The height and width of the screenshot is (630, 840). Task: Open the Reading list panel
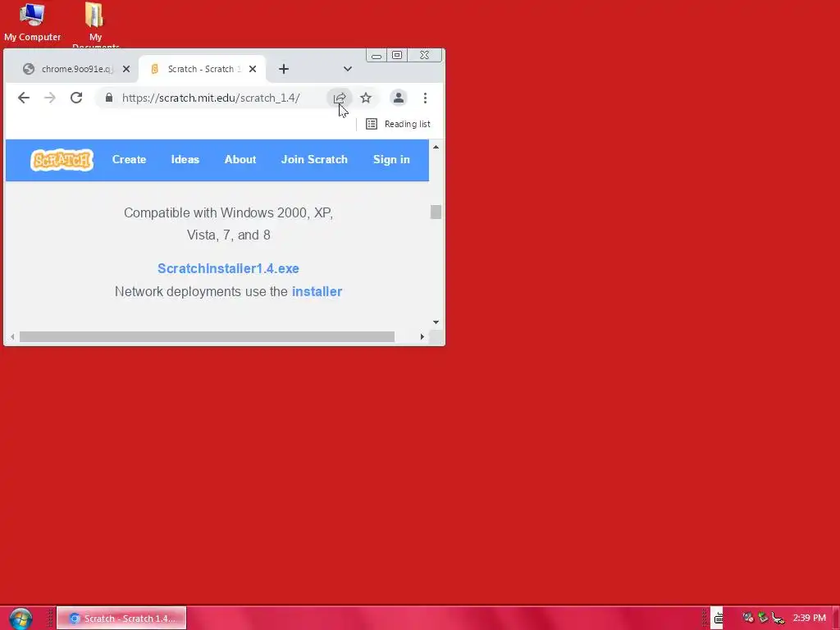398,125
